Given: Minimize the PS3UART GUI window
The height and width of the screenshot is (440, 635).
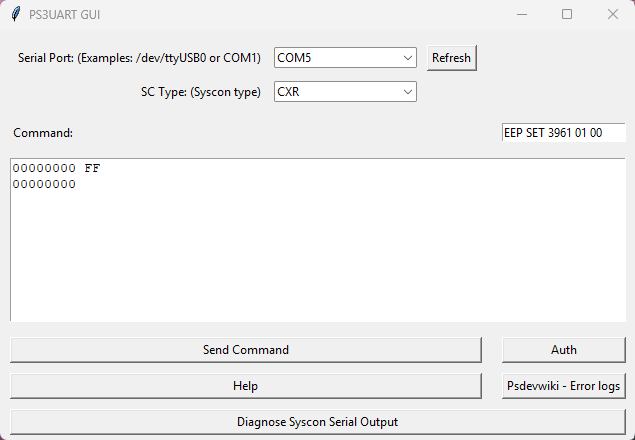Looking at the screenshot, I should (521, 15).
